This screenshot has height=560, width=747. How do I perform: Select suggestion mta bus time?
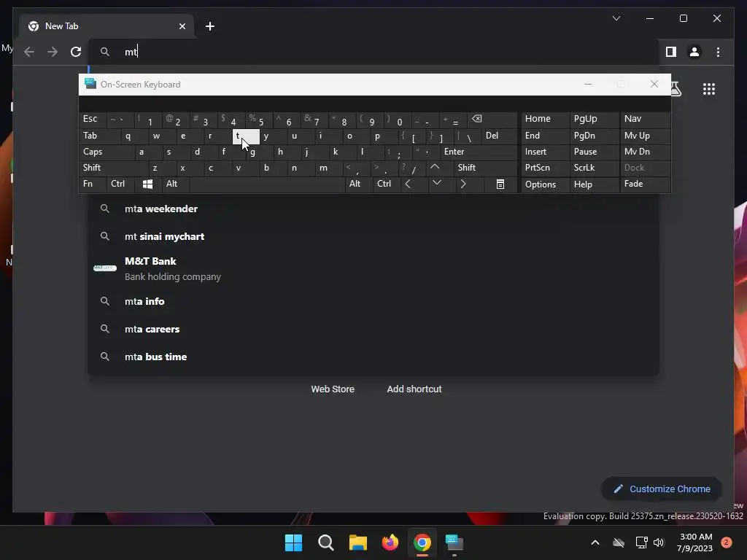tap(373, 357)
